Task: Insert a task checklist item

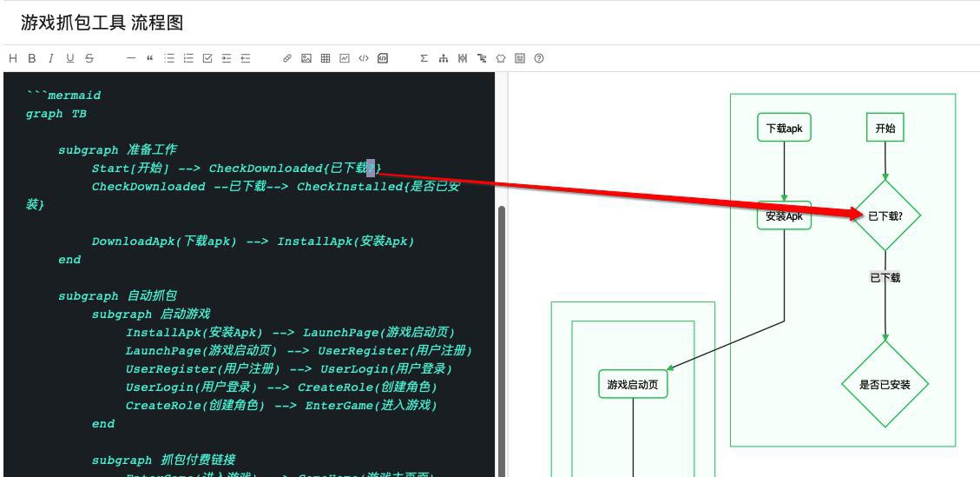Action: pyautogui.click(x=207, y=58)
